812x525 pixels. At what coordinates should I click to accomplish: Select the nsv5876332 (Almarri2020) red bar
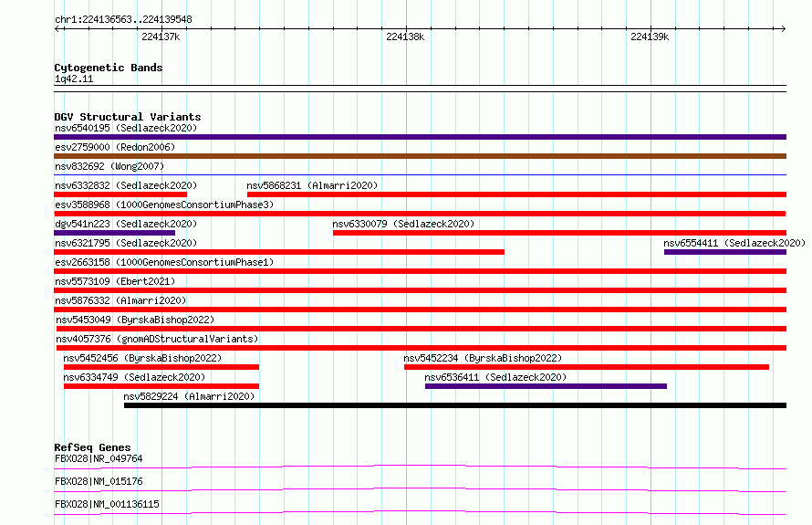[420, 310]
